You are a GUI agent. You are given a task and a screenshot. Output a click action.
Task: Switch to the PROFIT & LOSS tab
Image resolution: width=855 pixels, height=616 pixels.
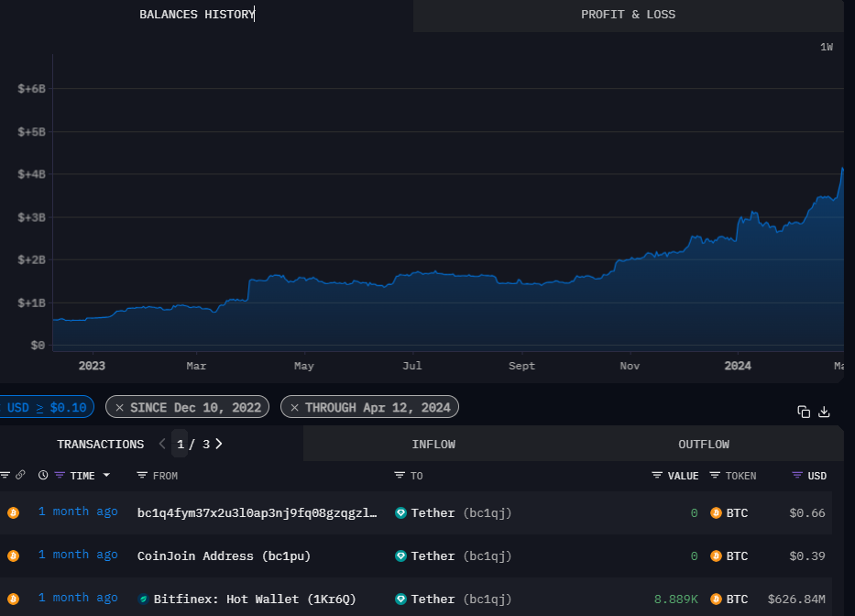pos(628,15)
